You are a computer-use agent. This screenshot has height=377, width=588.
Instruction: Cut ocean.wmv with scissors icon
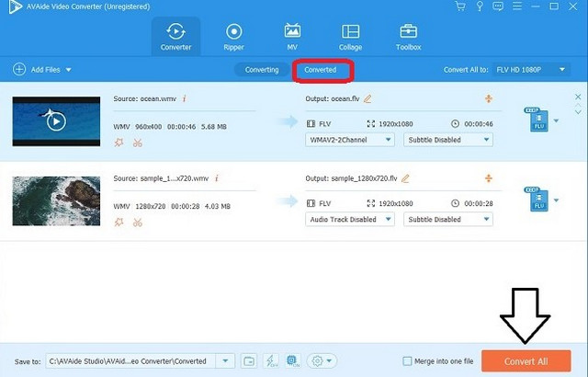pyautogui.click(x=138, y=143)
